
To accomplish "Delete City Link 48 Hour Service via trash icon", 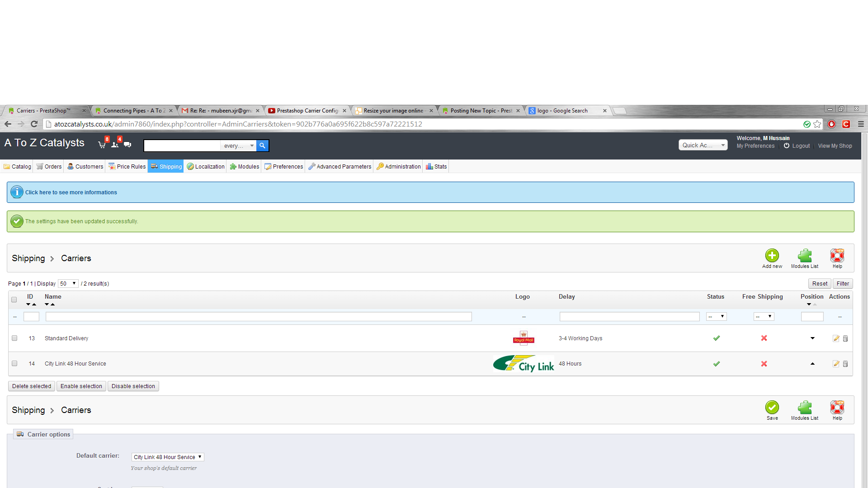I will [x=845, y=364].
